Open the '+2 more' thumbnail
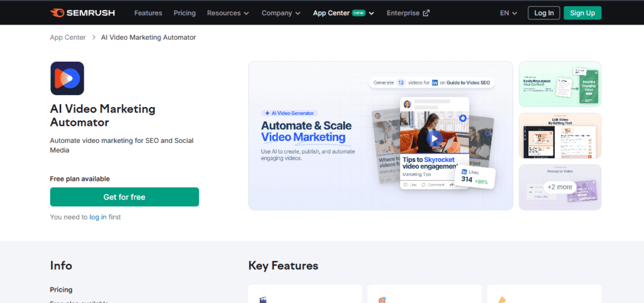Viewport: 644px width, 303px height. 560,187
